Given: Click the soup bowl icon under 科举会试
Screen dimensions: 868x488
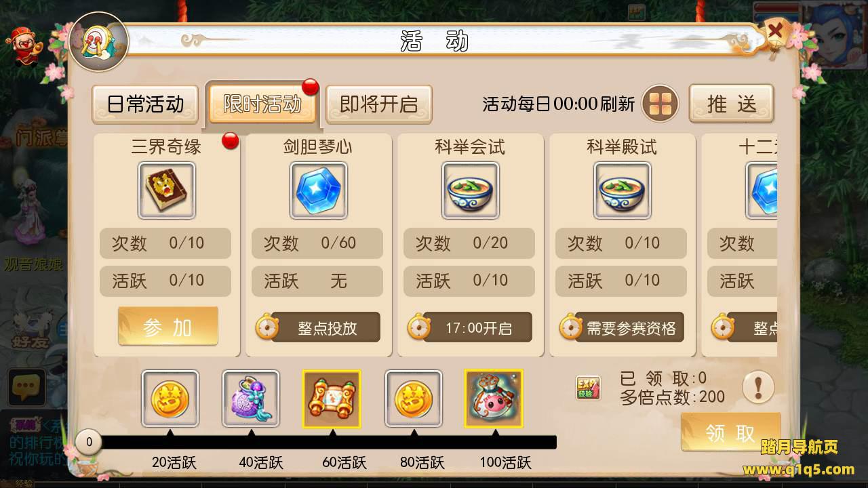Looking at the screenshot, I should coord(471,190).
